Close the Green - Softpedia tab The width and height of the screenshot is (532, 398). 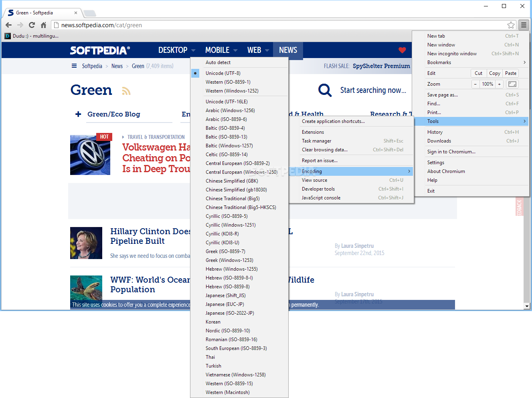pos(76,13)
